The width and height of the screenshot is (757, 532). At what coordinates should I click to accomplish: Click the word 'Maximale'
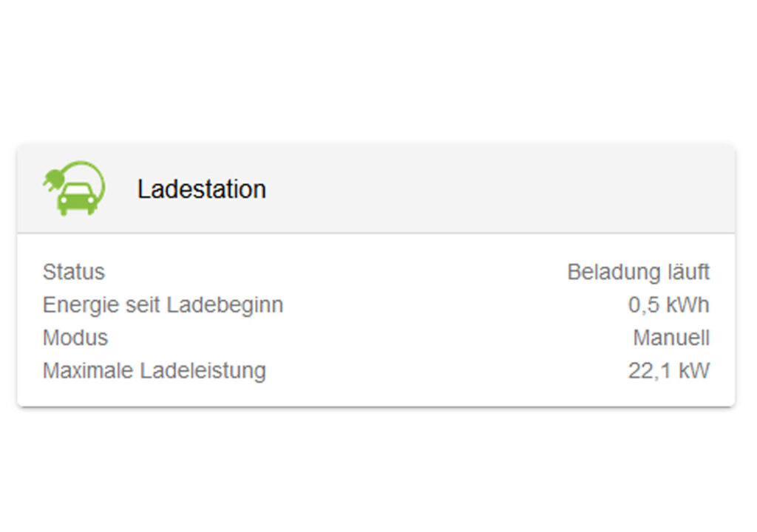(x=86, y=371)
